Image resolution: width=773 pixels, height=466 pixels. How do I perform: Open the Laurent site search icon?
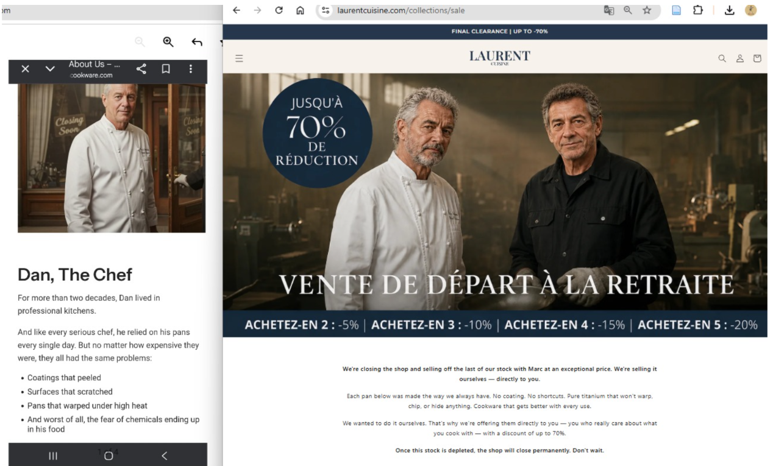coord(722,58)
